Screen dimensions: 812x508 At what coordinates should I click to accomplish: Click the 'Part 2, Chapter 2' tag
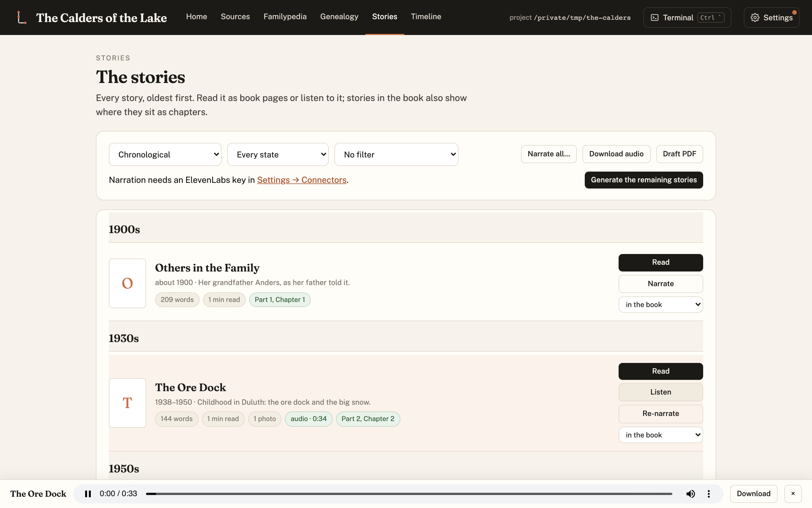[x=368, y=419]
